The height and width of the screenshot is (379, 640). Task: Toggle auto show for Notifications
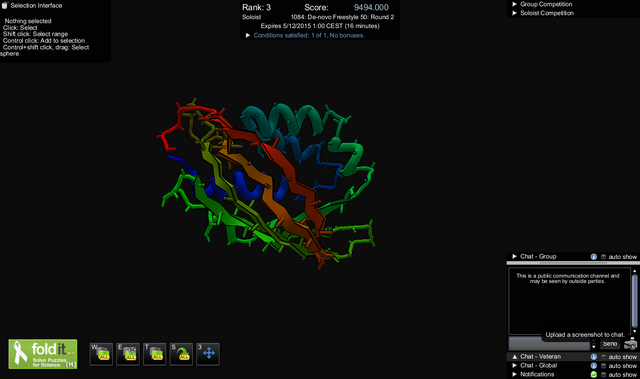tap(604, 375)
